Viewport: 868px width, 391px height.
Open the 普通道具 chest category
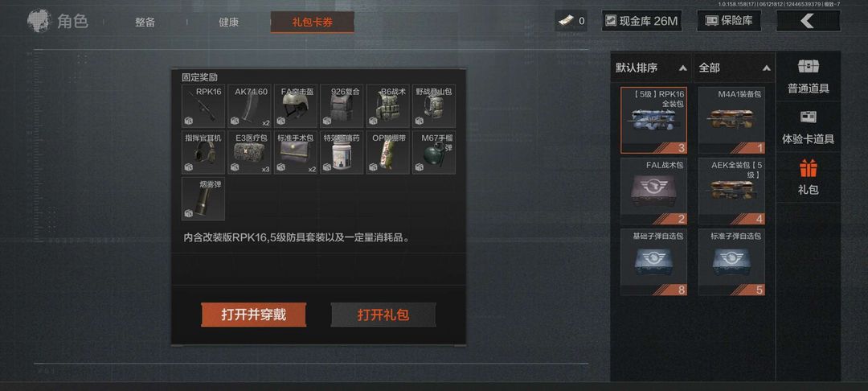coord(809,76)
